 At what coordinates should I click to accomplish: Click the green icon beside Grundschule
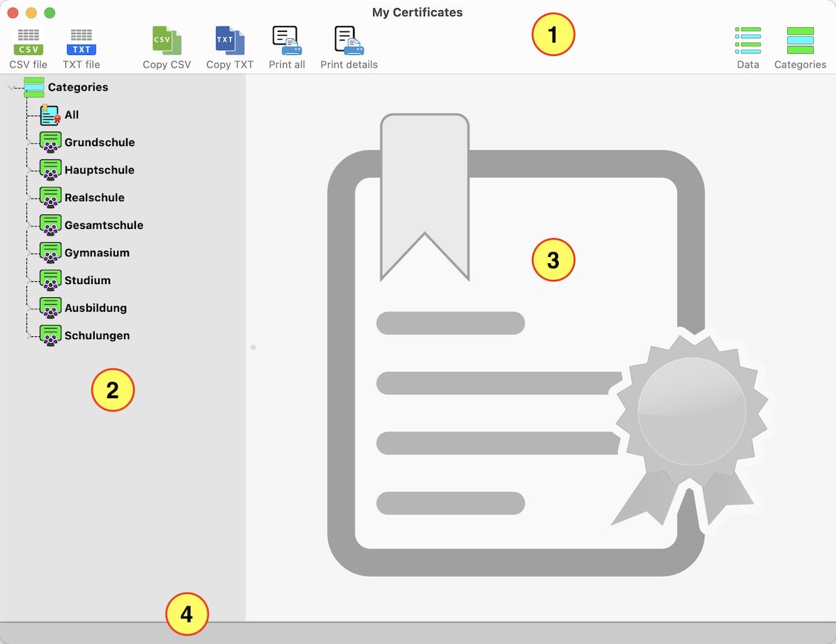pyautogui.click(x=50, y=142)
